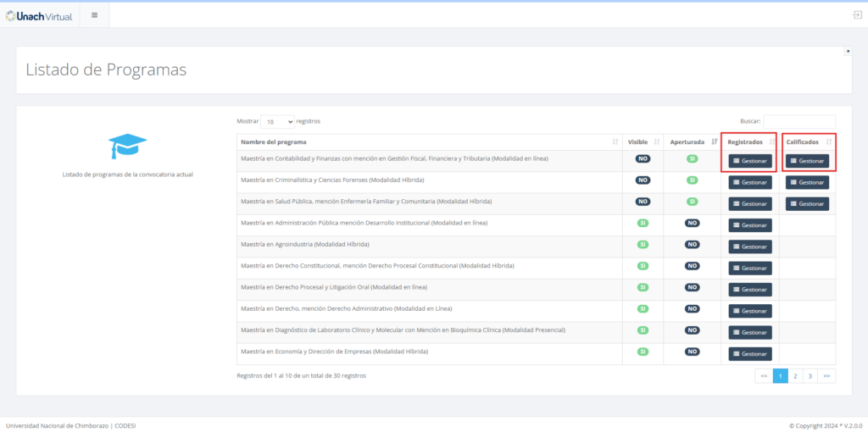Screen dimensions: 868x432
Task: Toggle Visible NO badge for Criminalística program
Action: (x=643, y=180)
